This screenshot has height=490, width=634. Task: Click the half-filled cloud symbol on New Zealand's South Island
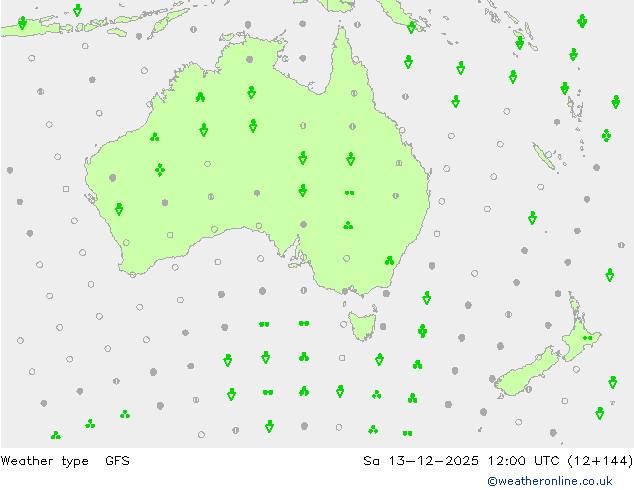click(528, 389)
